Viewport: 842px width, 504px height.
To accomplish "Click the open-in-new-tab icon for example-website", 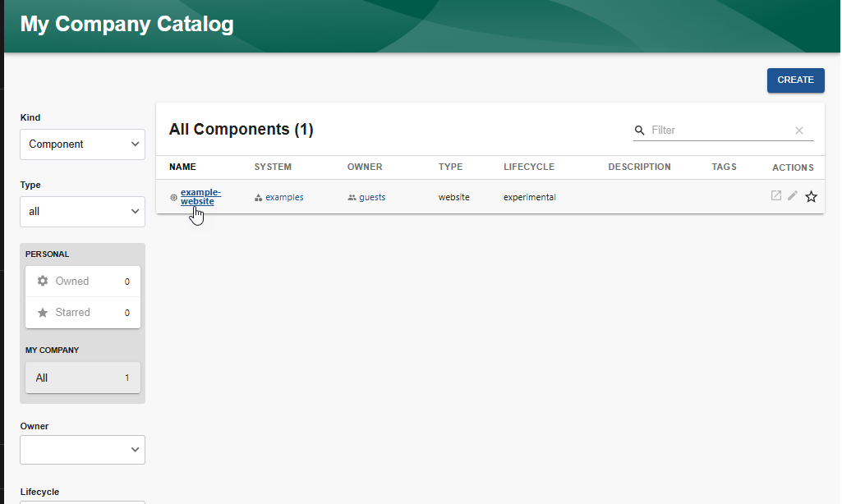I will [x=775, y=195].
